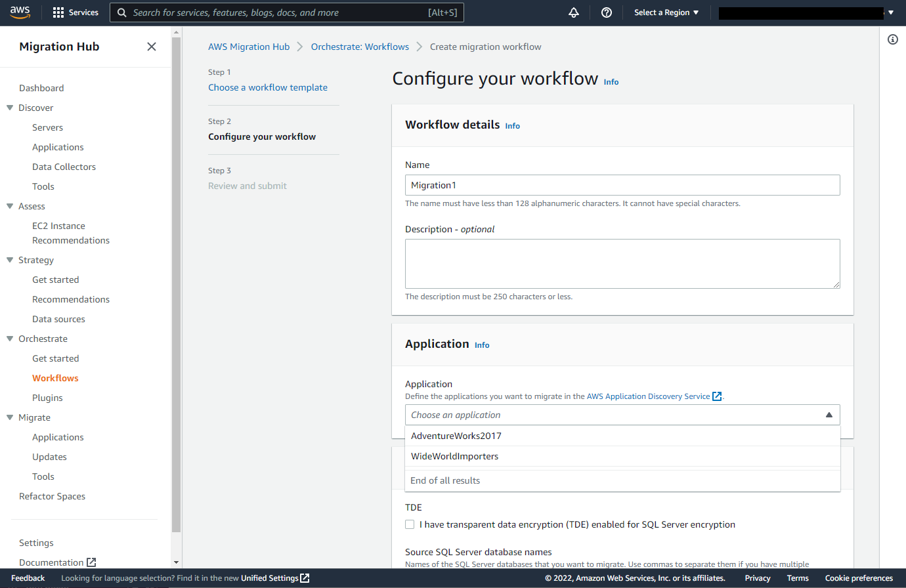Close the Migration Hub side panel
The image size is (906, 588).
coord(152,47)
